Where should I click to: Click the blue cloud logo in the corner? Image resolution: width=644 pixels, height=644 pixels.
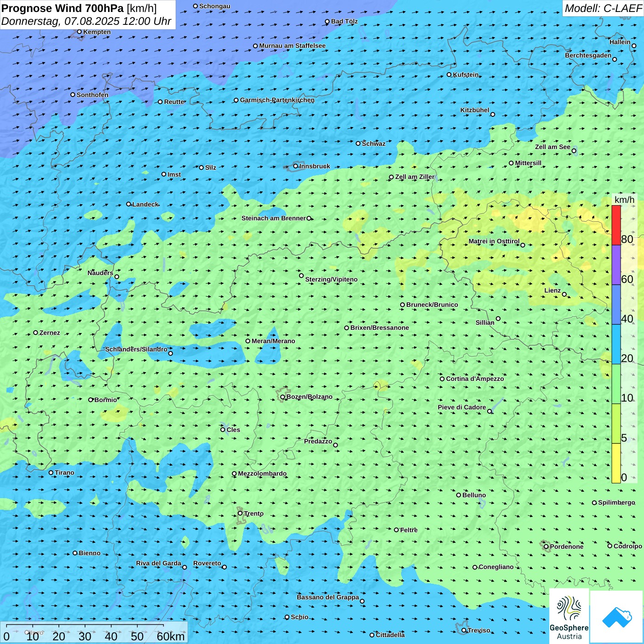click(616, 617)
